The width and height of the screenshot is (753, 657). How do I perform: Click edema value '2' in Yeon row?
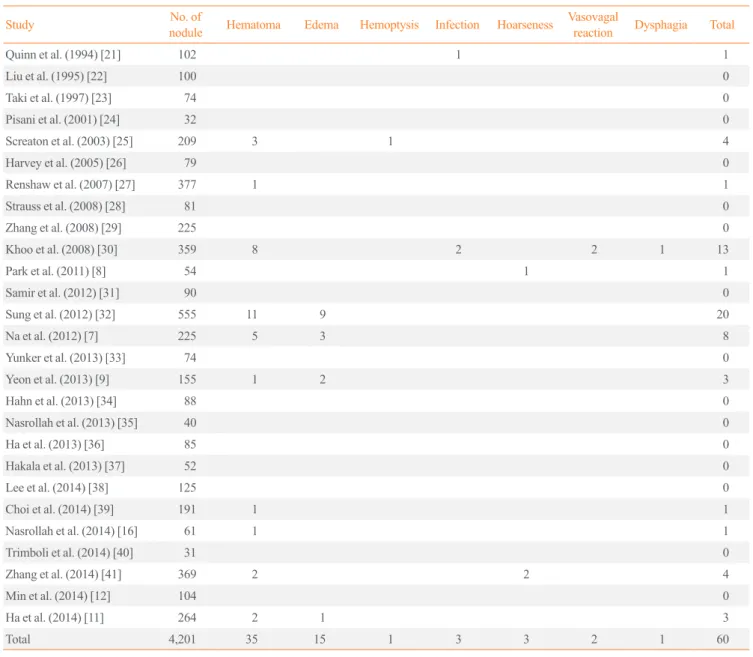point(322,379)
